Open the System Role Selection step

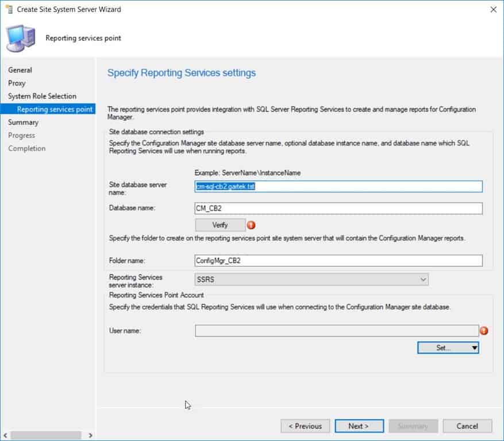pos(42,96)
